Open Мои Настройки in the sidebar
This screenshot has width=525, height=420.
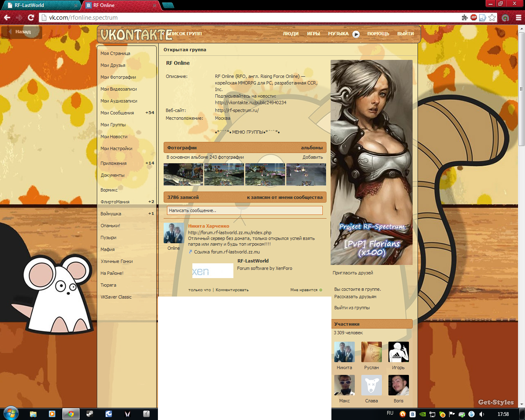pyautogui.click(x=116, y=148)
